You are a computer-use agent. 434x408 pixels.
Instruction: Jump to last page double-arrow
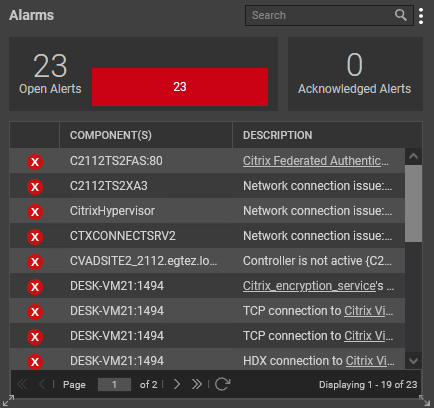pyautogui.click(x=197, y=384)
